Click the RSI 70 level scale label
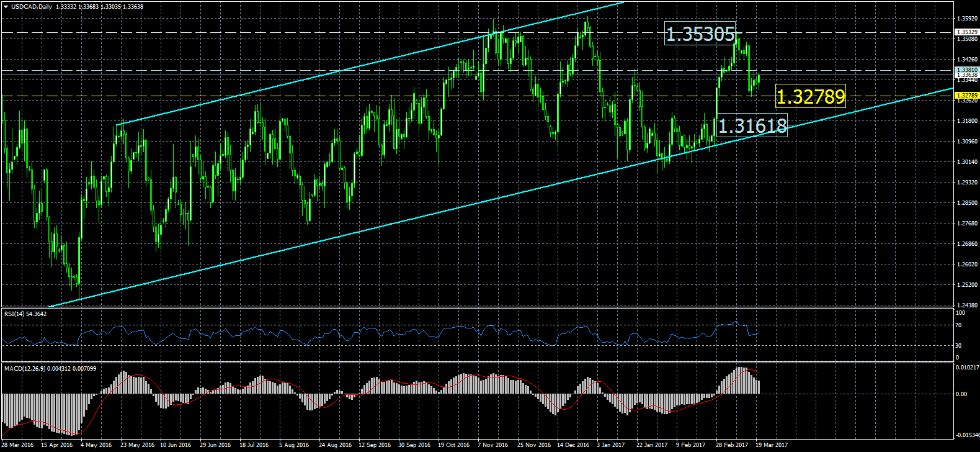 tap(958, 325)
